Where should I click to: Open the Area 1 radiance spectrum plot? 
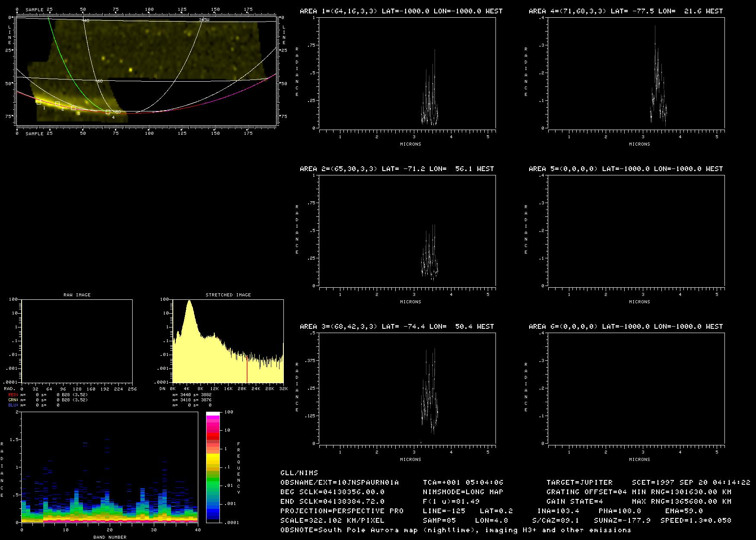click(407, 73)
